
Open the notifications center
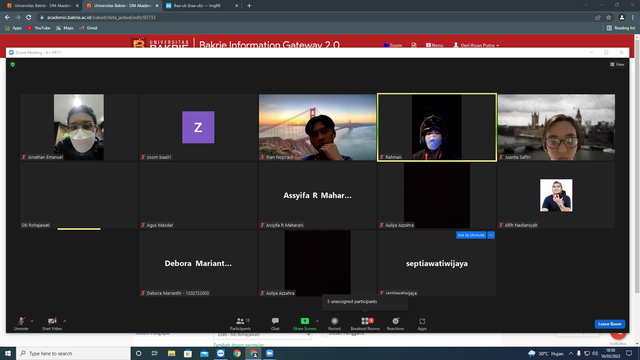click(629, 353)
